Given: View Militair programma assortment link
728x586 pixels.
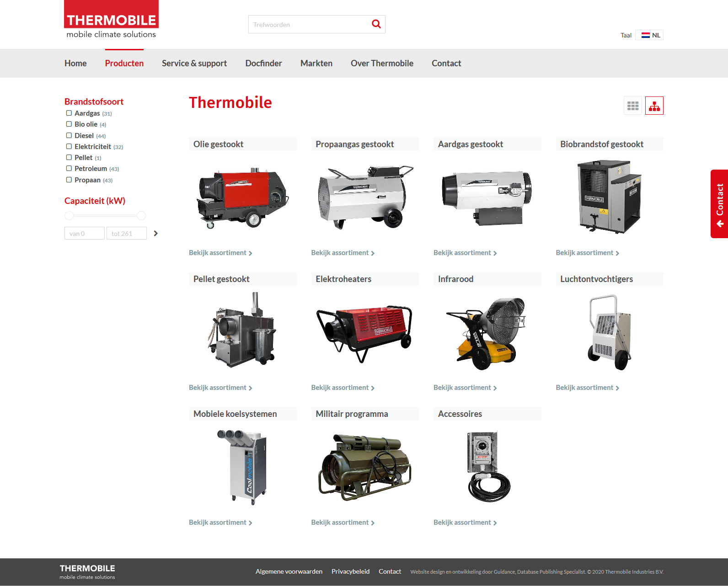Looking at the screenshot, I should click(343, 522).
